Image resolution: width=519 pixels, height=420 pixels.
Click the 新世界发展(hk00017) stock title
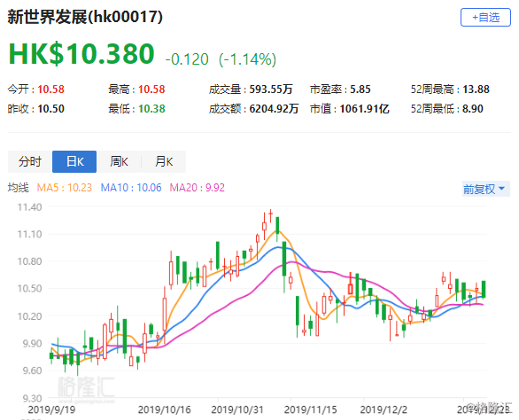coord(85,17)
